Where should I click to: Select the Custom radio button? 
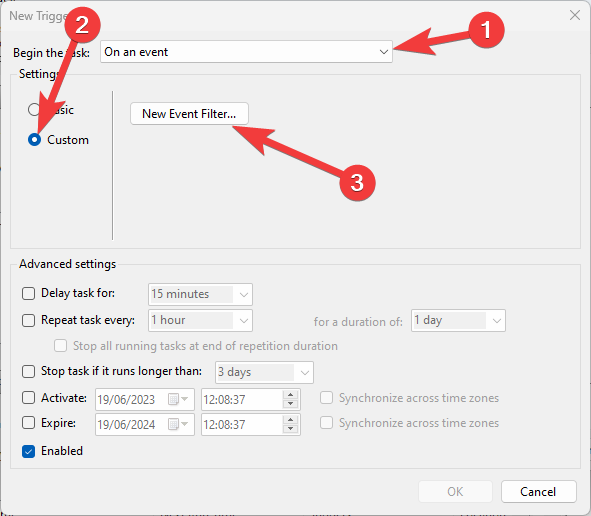[34, 140]
